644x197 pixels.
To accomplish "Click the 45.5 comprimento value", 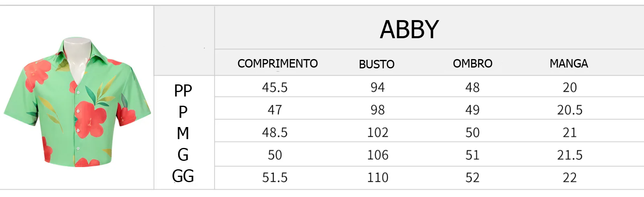I will (275, 88).
